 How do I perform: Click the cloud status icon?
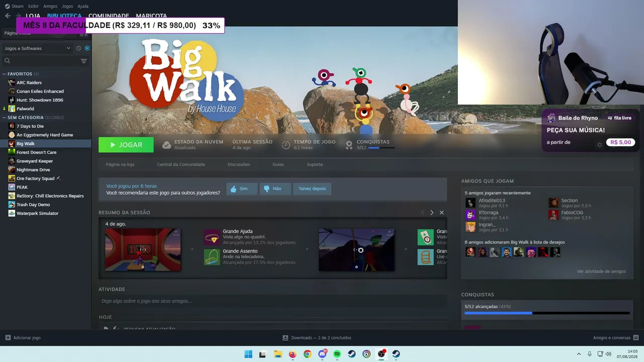[x=167, y=145]
